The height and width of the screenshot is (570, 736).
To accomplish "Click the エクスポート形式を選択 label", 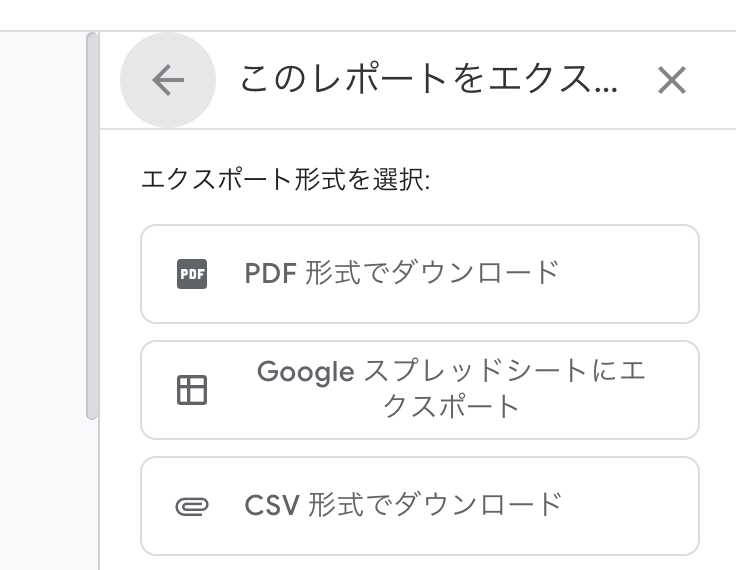I will tap(286, 181).
